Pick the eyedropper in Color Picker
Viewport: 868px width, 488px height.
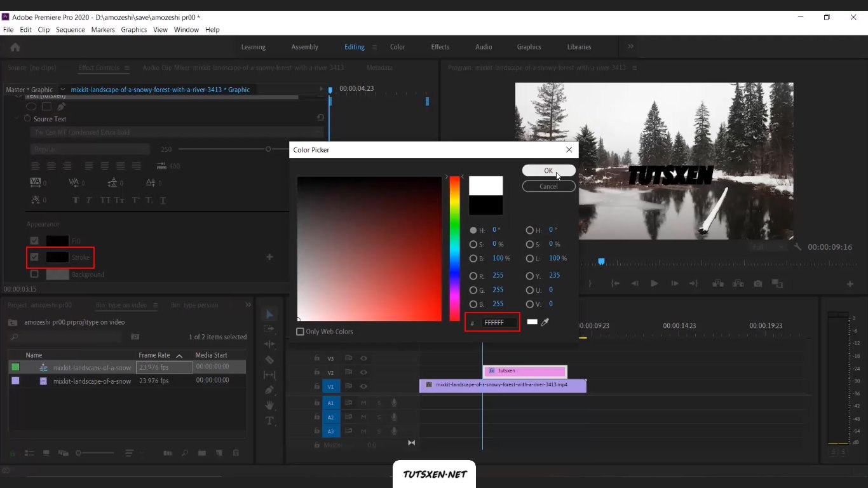tap(545, 322)
